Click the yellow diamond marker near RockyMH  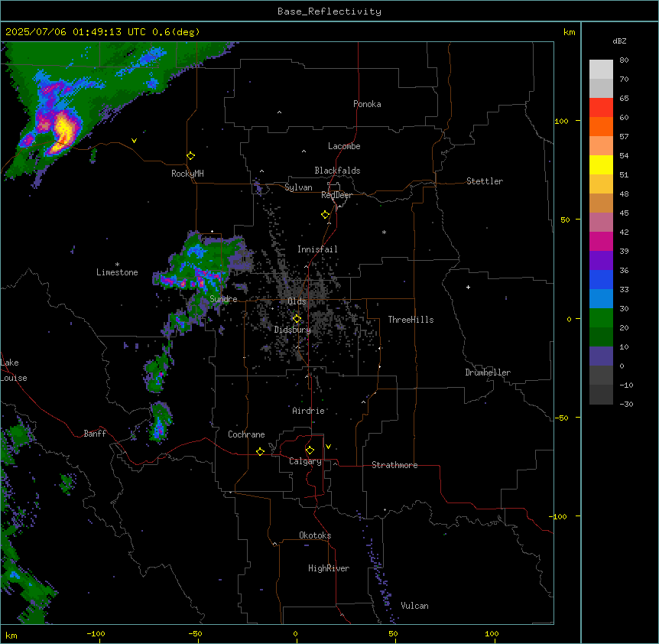point(191,156)
